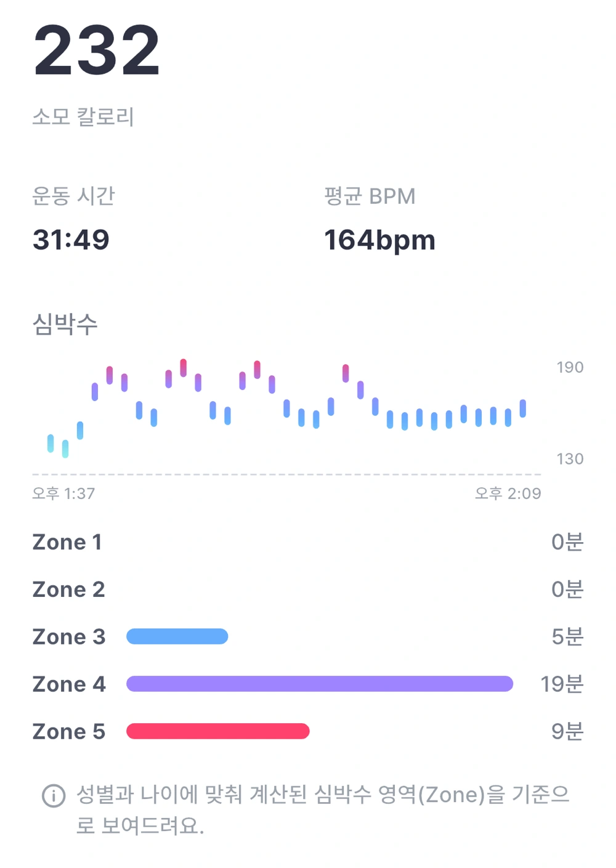Click the blue Zone 3 bar
Screen dimensions: 616x868
(177, 636)
